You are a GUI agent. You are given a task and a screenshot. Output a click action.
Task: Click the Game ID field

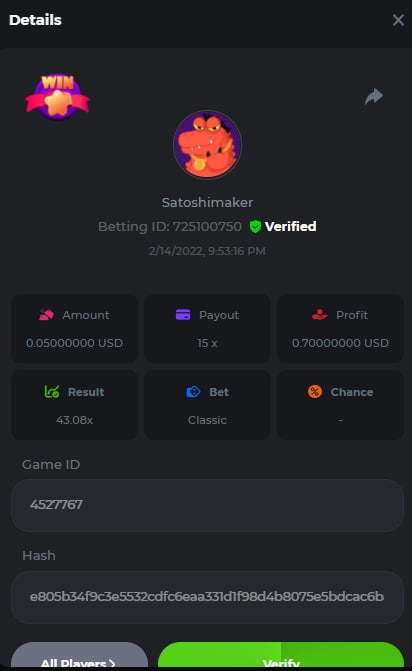click(x=207, y=505)
